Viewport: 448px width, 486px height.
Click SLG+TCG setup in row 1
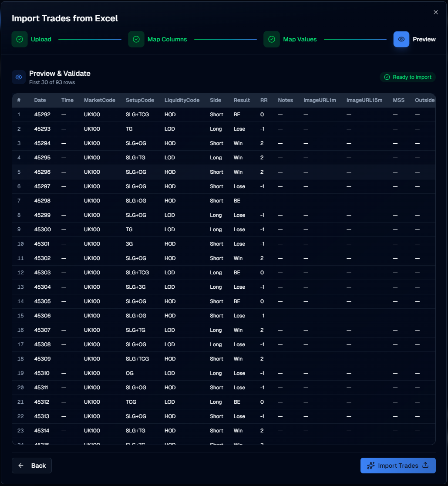pyautogui.click(x=137, y=115)
